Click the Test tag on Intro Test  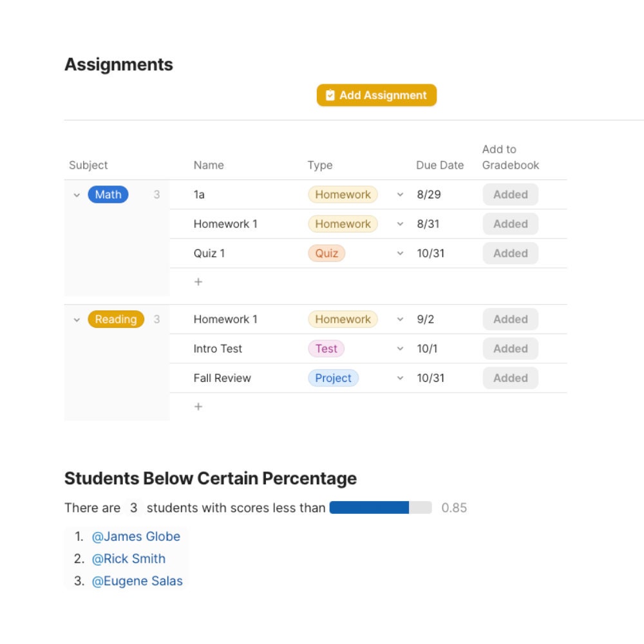326,348
